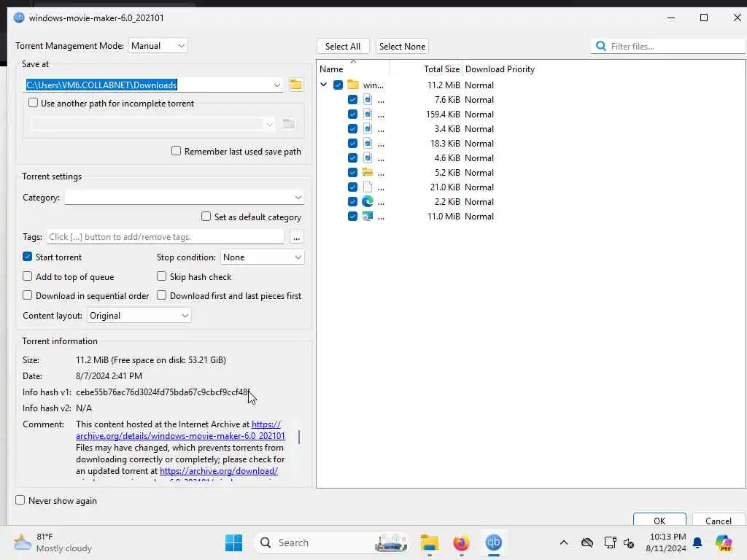
Task: Uncheck the Start torrent checkbox
Action: click(x=27, y=257)
